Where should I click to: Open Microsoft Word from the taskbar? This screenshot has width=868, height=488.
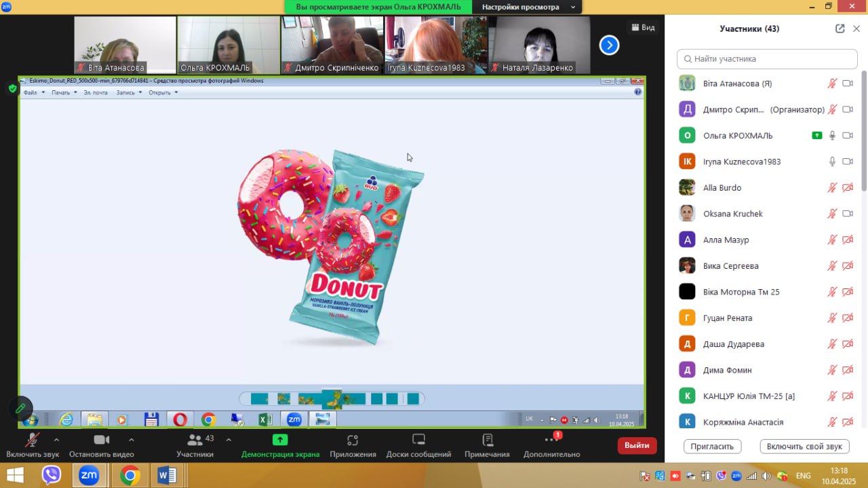[167, 475]
